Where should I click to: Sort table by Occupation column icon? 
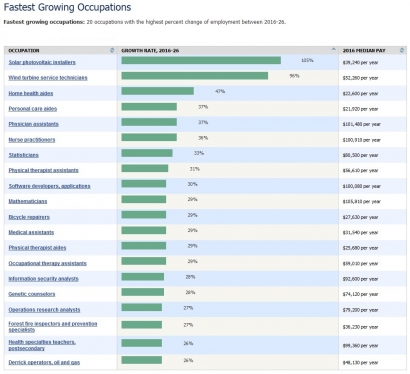point(112,50)
